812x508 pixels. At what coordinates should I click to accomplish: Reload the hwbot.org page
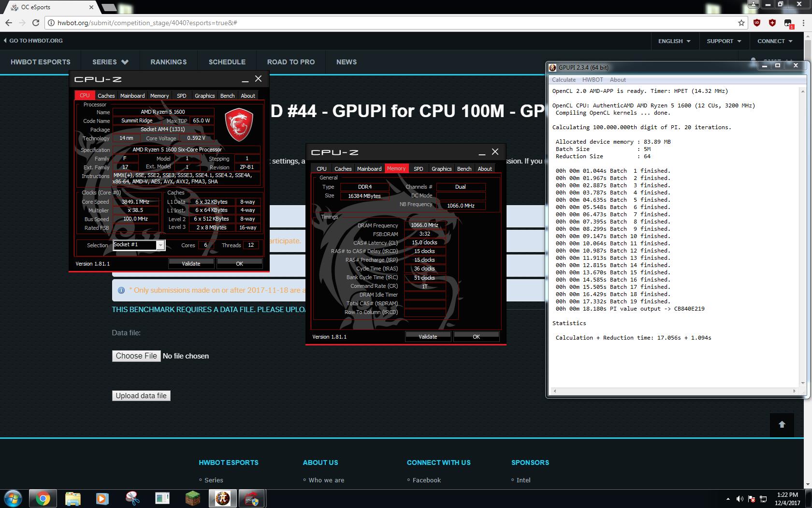(x=35, y=23)
